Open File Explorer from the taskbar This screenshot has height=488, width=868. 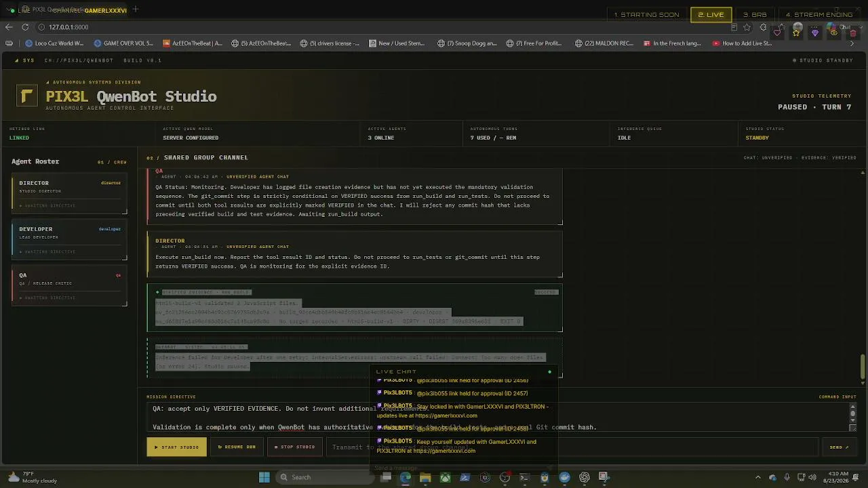point(425,477)
